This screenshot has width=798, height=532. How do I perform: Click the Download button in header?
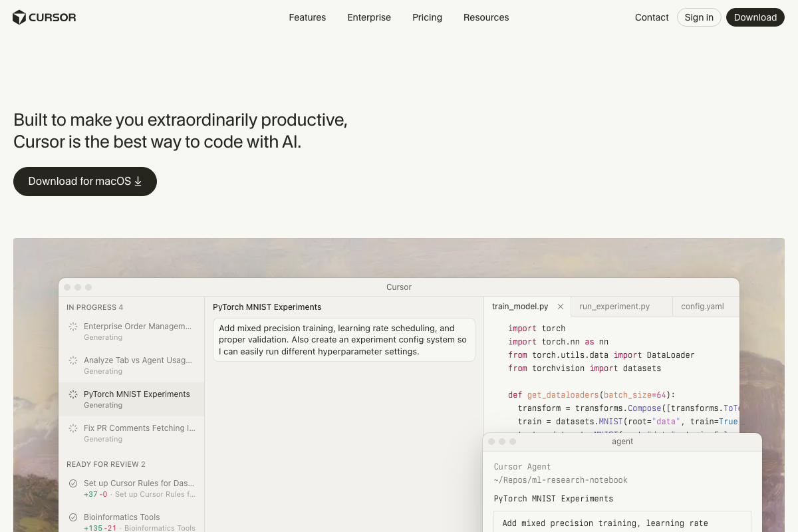coord(755,17)
